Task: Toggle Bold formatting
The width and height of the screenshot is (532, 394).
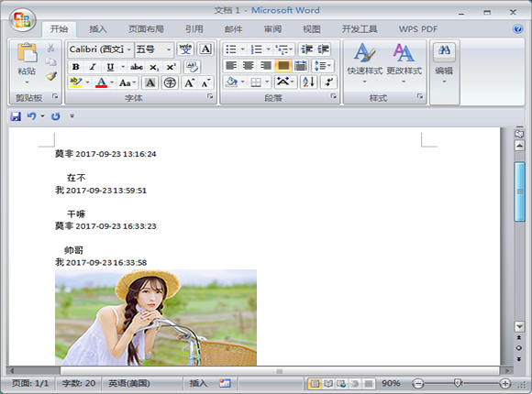Action: [76, 67]
